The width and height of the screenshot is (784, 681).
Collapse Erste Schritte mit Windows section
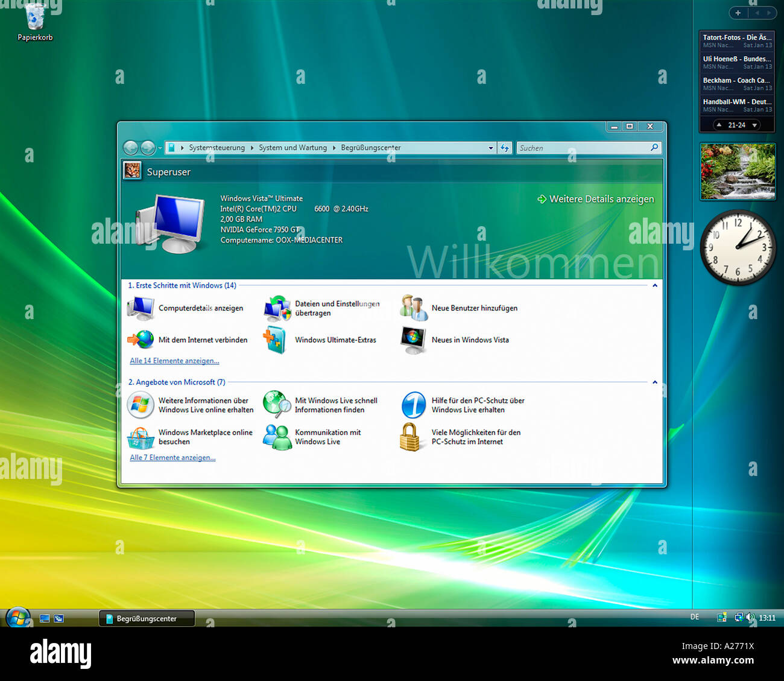[x=655, y=285]
